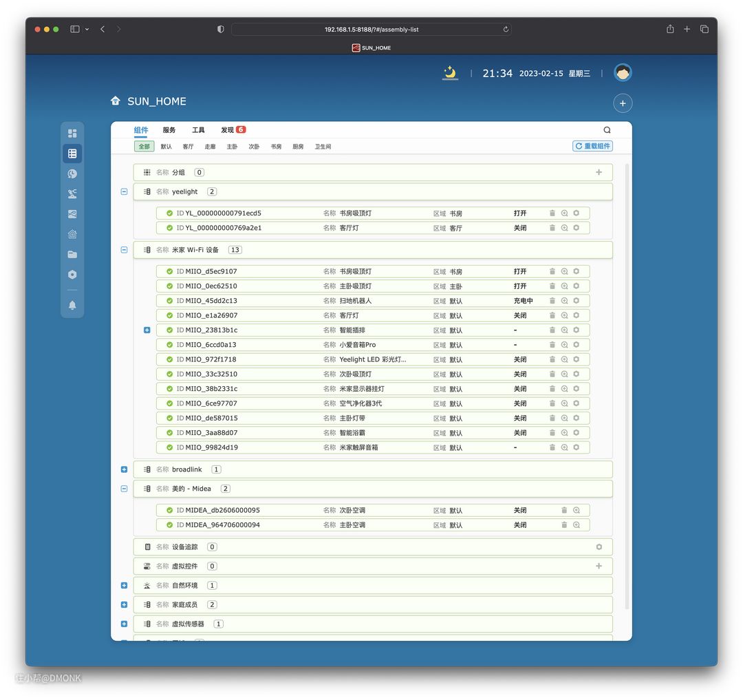Switch to the 服务 tab
The height and width of the screenshot is (700, 743).
click(169, 130)
